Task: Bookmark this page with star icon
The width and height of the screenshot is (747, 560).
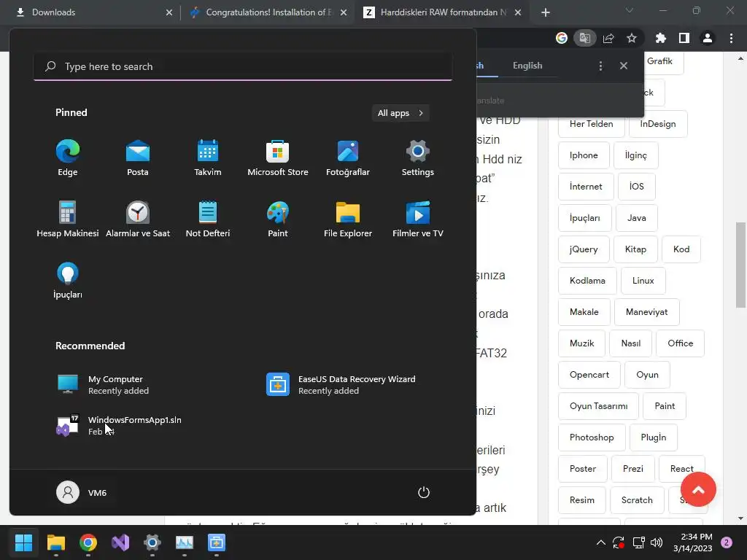Action: 632,38
